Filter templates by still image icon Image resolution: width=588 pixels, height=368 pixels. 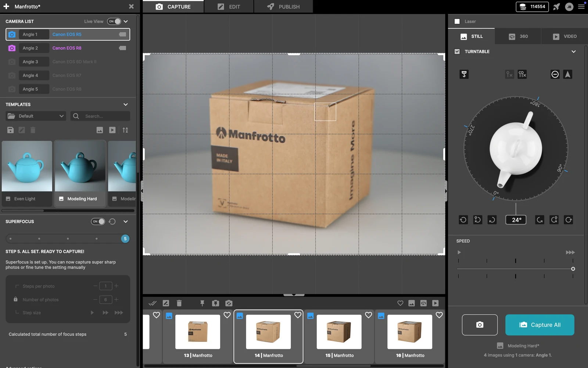pyautogui.click(x=100, y=130)
